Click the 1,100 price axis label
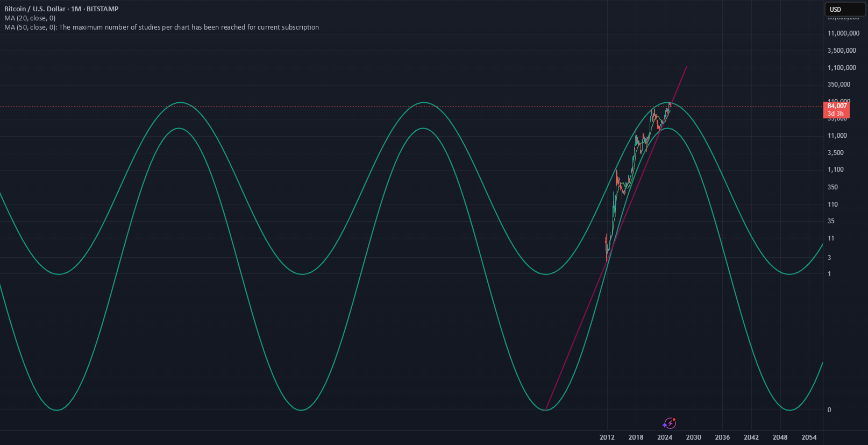 (836, 169)
